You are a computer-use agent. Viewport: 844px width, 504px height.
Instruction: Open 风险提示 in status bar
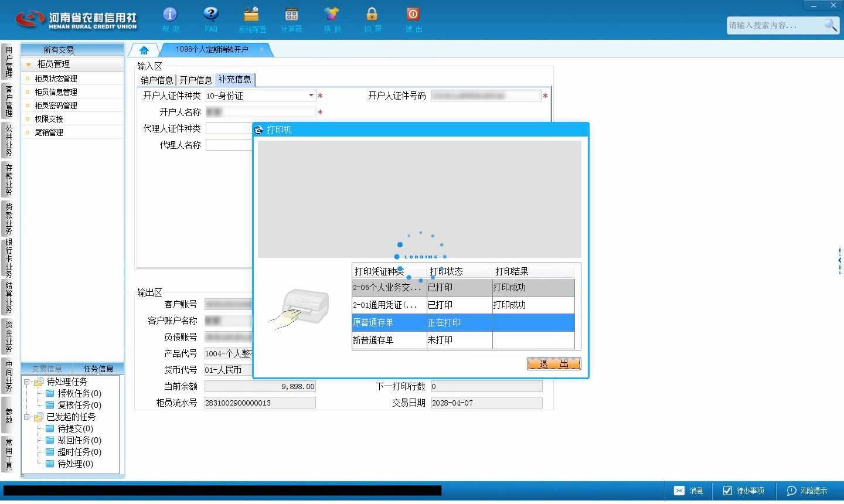coord(807,491)
